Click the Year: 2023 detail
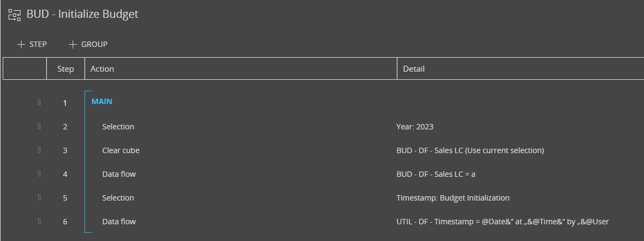 415,127
